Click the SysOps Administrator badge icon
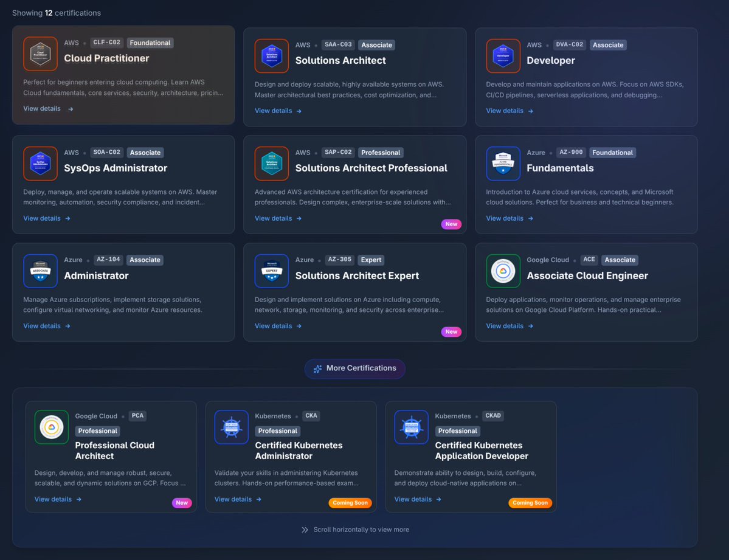Image resolution: width=729 pixels, height=560 pixels. [x=41, y=164]
